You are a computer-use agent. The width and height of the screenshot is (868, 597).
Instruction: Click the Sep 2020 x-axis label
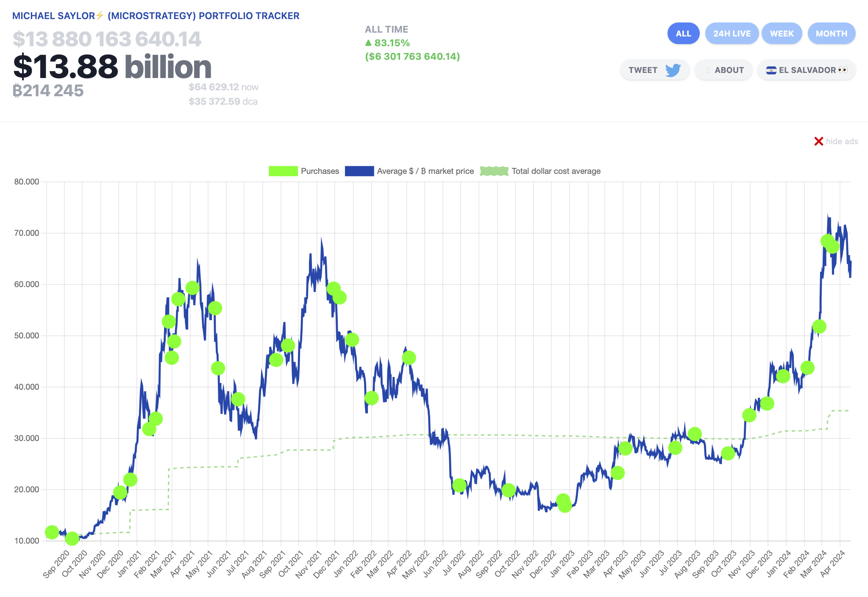(56, 564)
